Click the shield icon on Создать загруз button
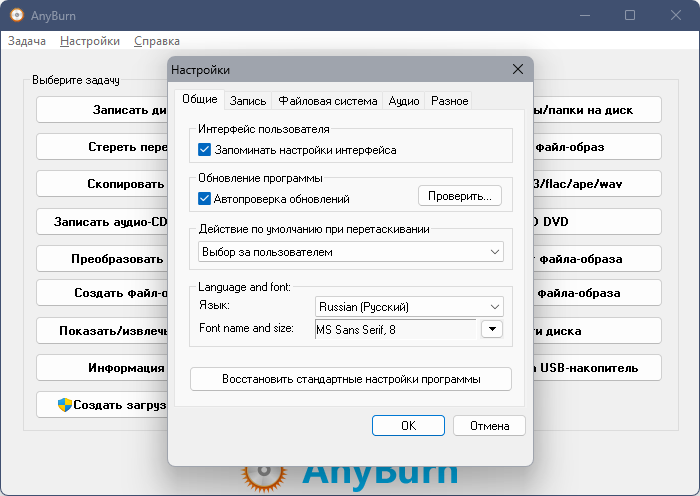 click(65, 404)
